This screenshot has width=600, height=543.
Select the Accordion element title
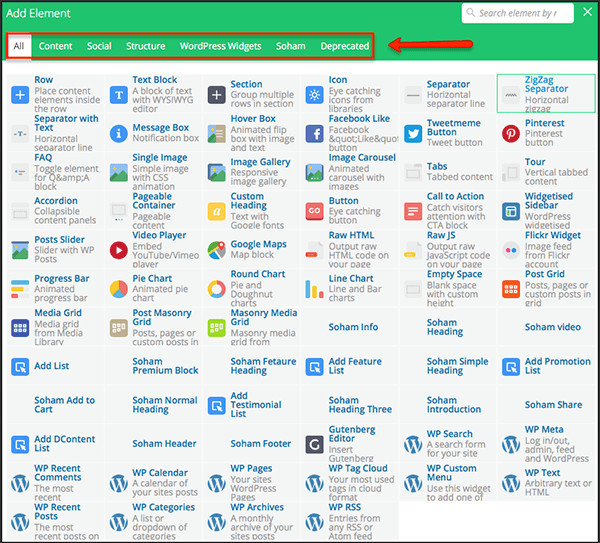tap(56, 201)
